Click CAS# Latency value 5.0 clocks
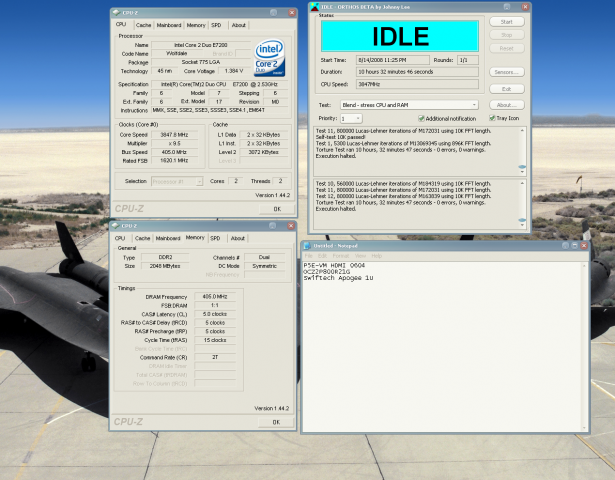This screenshot has width=615, height=480. pos(215,314)
